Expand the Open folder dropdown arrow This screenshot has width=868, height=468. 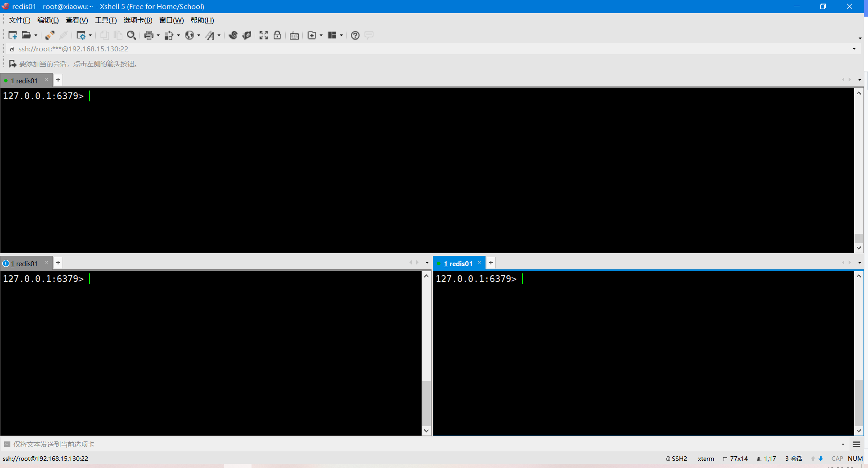(x=36, y=36)
